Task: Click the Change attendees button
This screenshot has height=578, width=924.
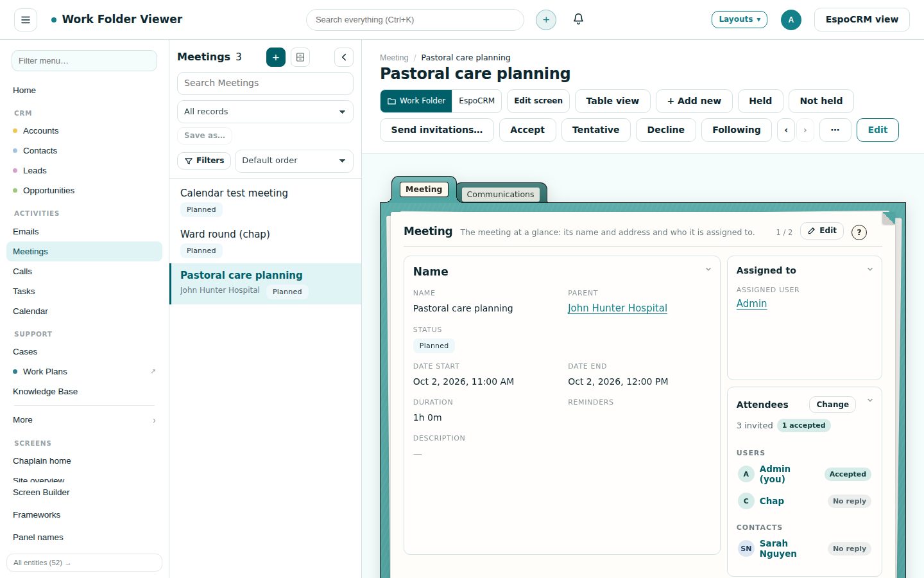Action: tap(832, 405)
